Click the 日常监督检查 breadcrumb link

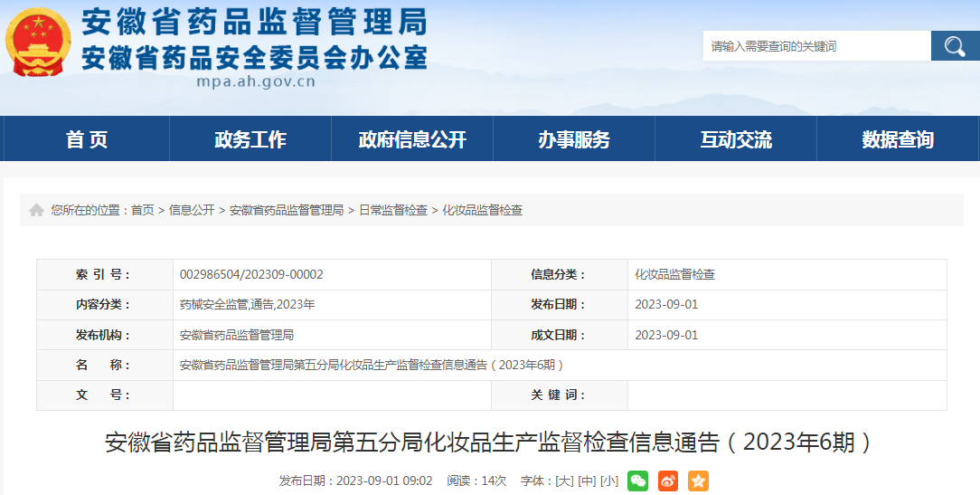(x=393, y=210)
